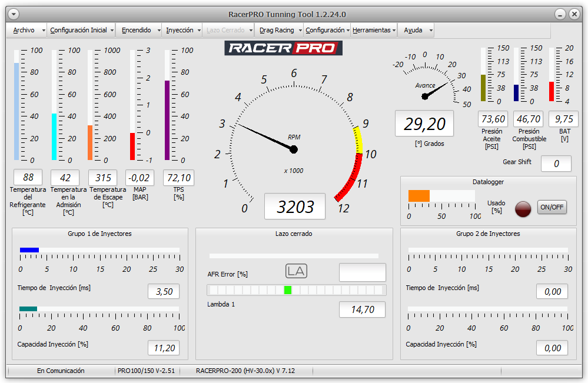Click the empty AFR Error value field

coord(362,272)
